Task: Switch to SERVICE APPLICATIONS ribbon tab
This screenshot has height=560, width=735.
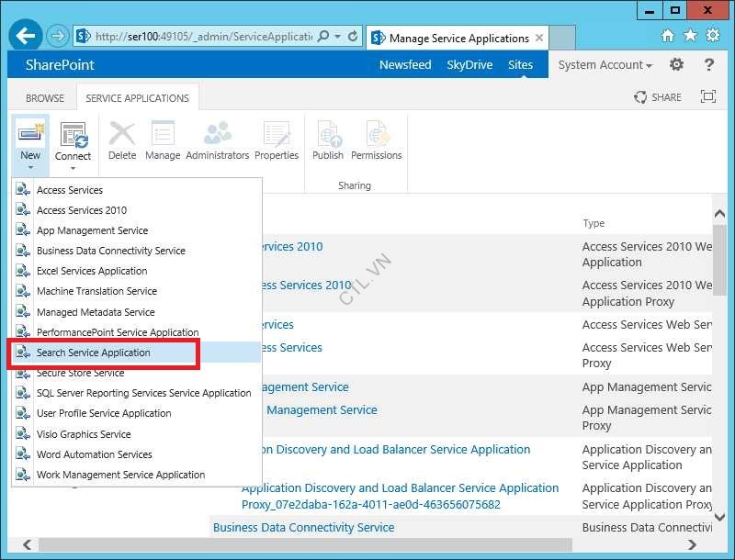Action: tap(137, 98)
